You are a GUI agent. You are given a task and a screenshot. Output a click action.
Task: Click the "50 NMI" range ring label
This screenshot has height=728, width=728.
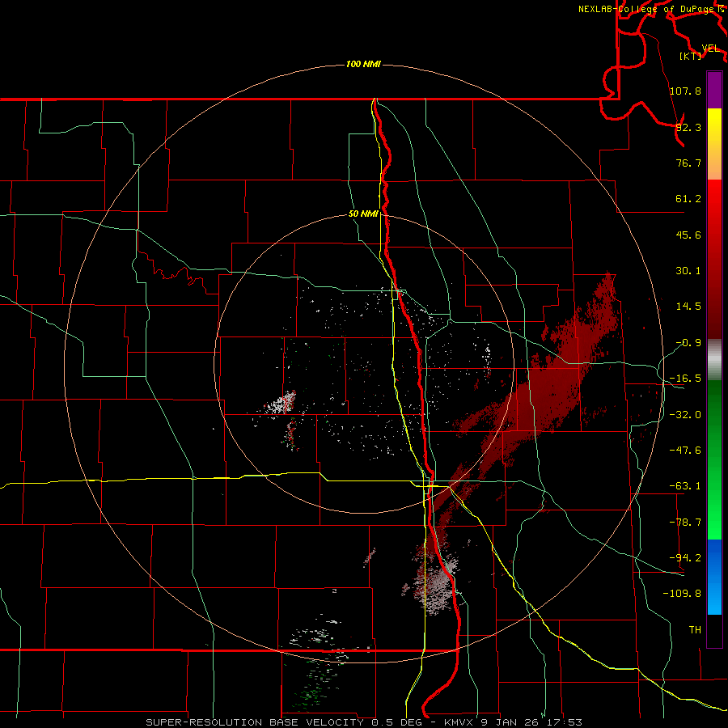point(363,214)
